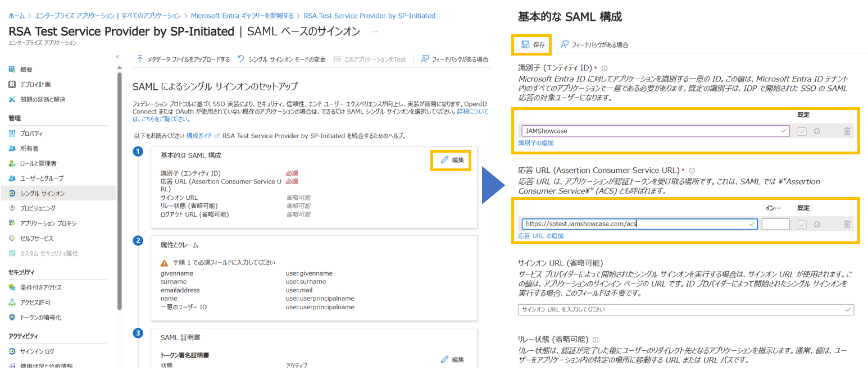Click the reply URL field with sptest.iamshowcase.com
868x380 pixels.
[x=639, y=224]
